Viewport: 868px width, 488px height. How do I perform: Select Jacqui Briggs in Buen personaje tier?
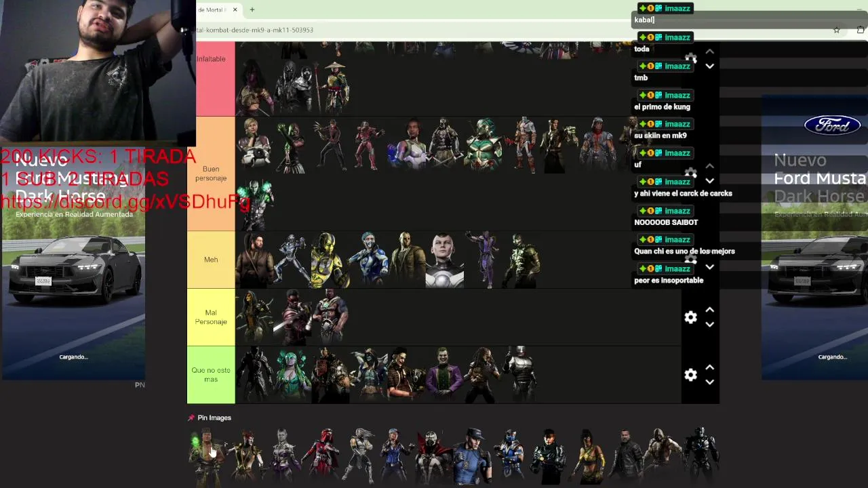(x=408, y=144)
